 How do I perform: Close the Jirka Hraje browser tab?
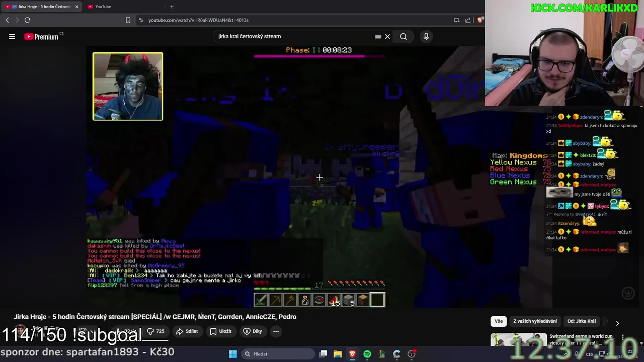(x=76, y=7)
